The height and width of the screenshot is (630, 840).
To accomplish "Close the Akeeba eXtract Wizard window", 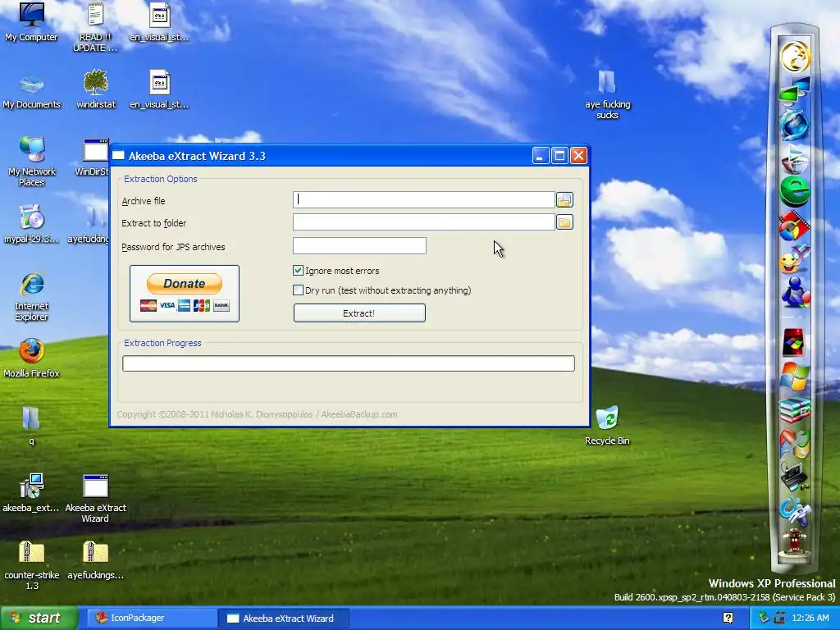I will pyautogui.click(x=578, y=156).
